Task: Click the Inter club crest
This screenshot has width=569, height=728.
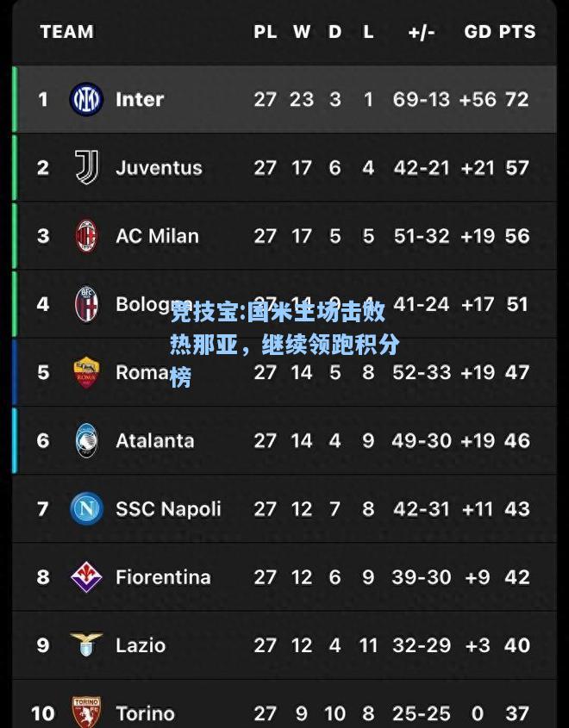Action: 86,99
